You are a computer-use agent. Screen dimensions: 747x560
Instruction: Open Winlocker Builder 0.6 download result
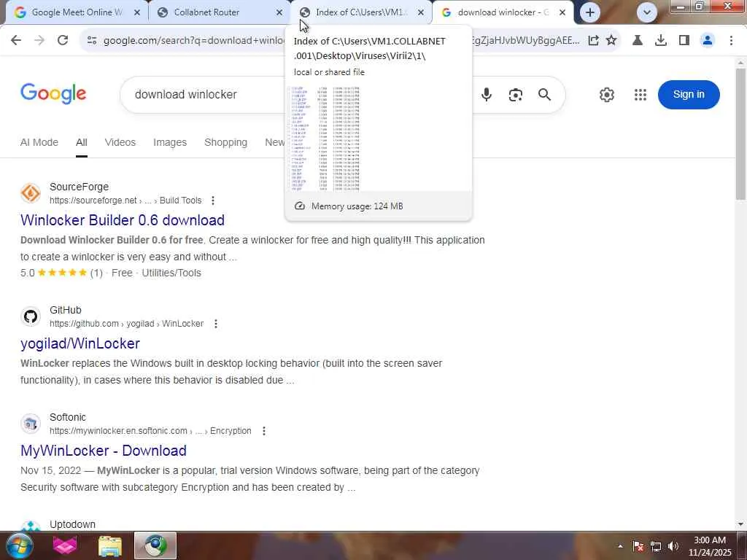pos(123,220)
